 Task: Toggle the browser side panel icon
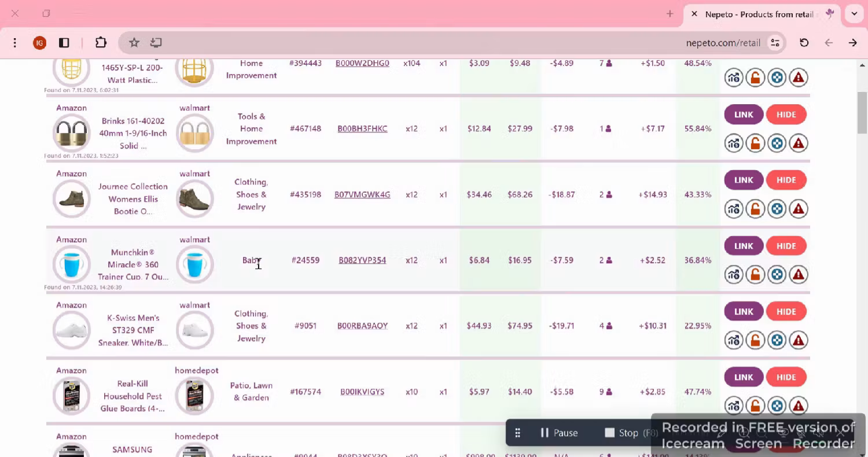pyautogui.click(x=64, y=43)
